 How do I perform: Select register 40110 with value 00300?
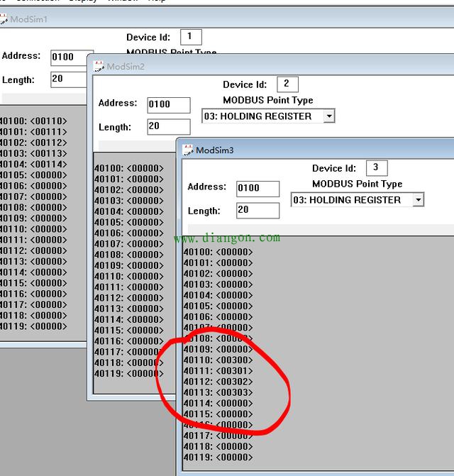pos(218,360)
